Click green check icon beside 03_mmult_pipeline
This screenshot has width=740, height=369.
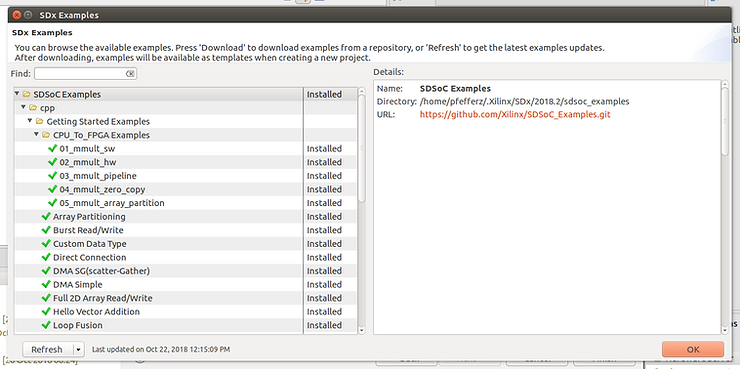(53, 176)
